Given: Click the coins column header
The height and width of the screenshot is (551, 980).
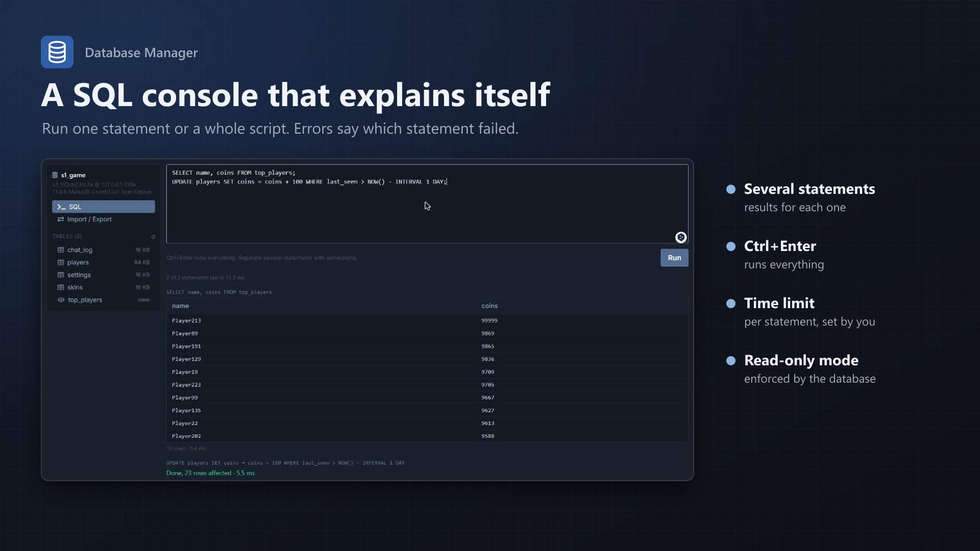Looking at the screenshot, I should (x=489, y=306).
